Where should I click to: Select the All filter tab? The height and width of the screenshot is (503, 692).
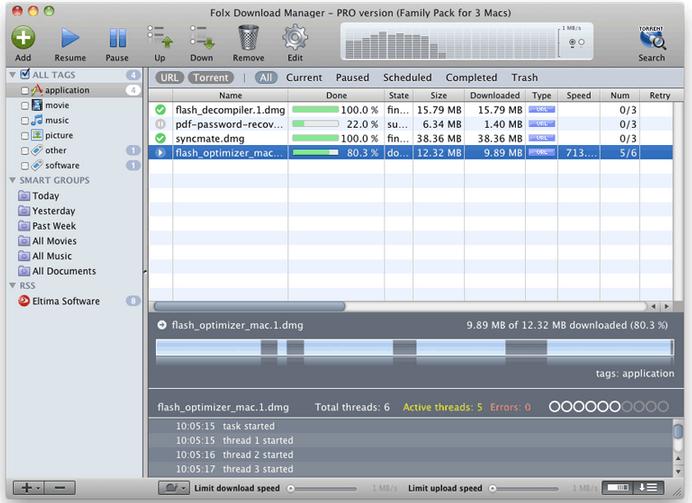tap(266, 77)
